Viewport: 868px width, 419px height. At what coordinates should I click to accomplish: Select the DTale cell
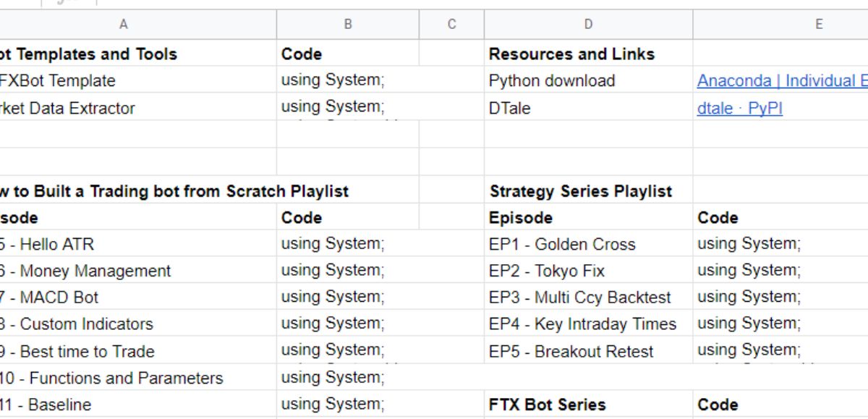tap(510, 109)
